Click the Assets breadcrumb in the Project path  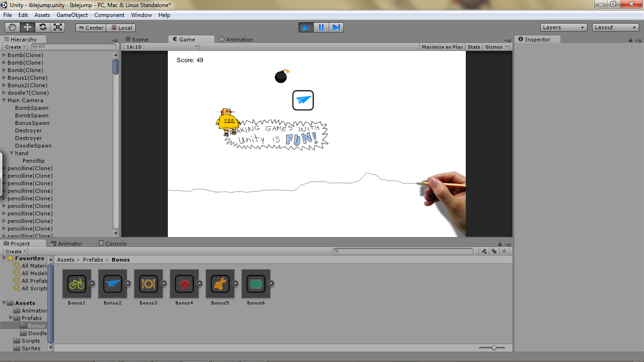(66, 260)
